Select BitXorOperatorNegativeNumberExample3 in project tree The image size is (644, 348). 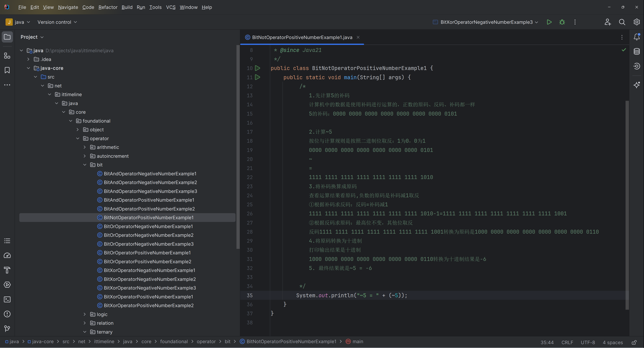click(150, 288)
